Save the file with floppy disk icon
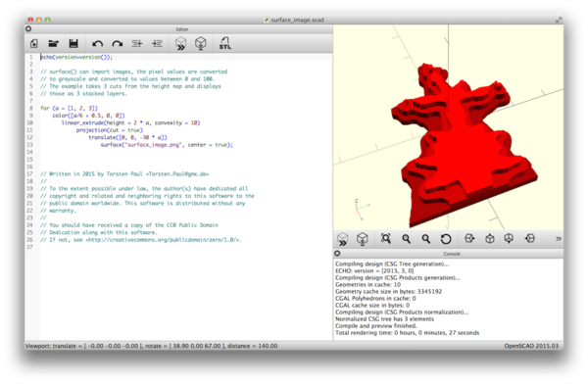Image resolution: width=588 pixels, height=384 pixels. pos(73,43)
